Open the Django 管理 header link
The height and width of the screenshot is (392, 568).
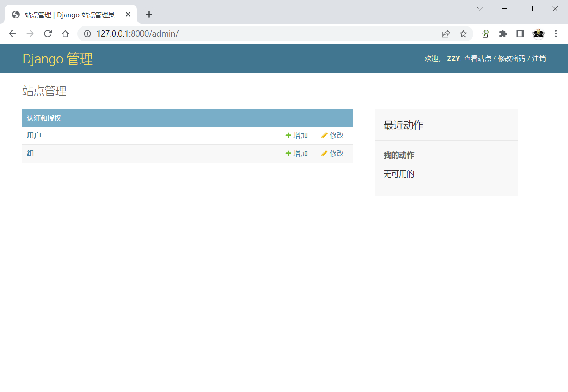tap(58, 59)
